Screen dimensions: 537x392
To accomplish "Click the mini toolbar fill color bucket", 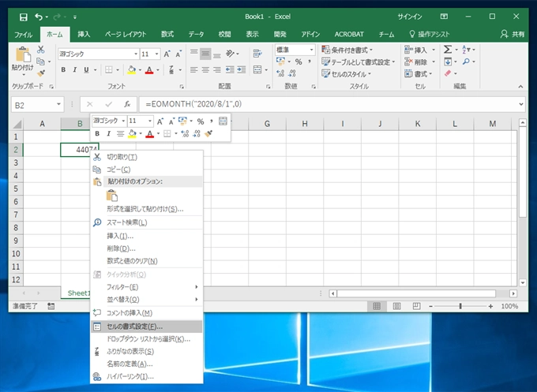I will [132, 133].
